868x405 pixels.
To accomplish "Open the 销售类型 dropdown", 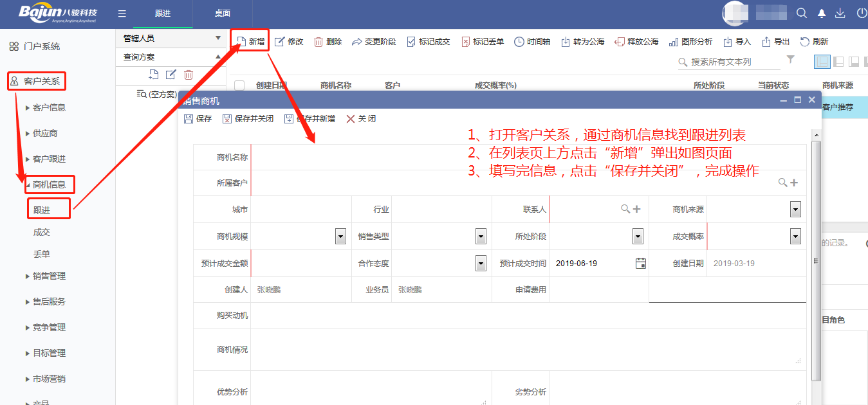I will [481, 236].
